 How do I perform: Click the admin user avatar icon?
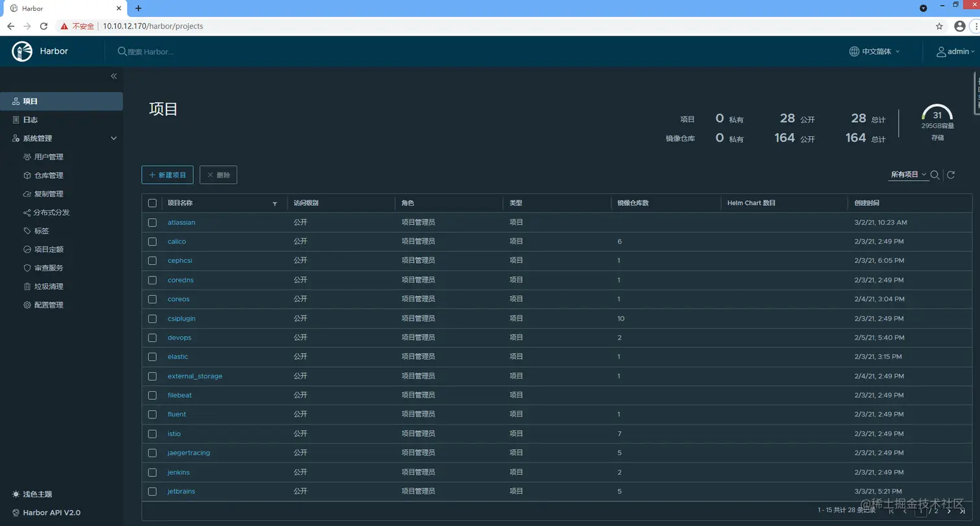click(941, 51)
